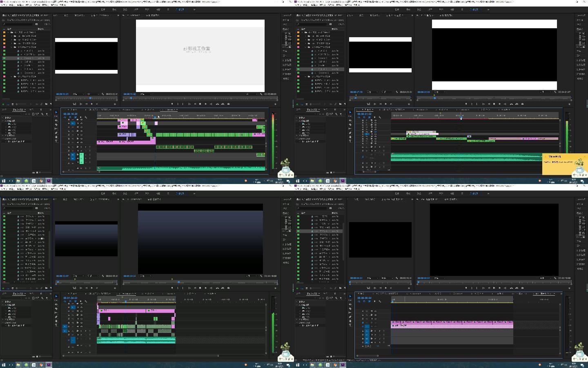The width and height of the screenshot is (588, 368).
Task: Stop program playback in the 00:00:31:02 window
Action: pyautogui.click(x=494, y=104)
